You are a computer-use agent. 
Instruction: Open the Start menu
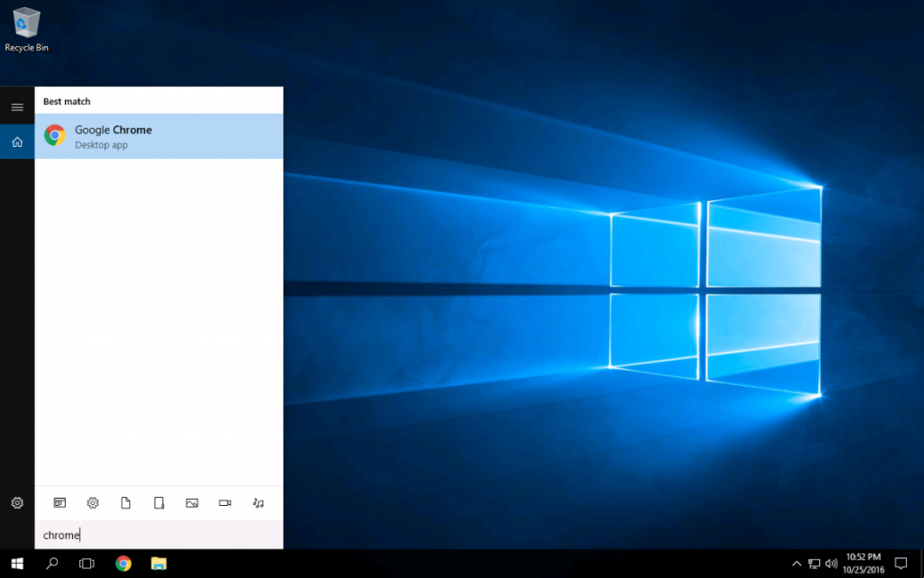click(x=17, y=563)
